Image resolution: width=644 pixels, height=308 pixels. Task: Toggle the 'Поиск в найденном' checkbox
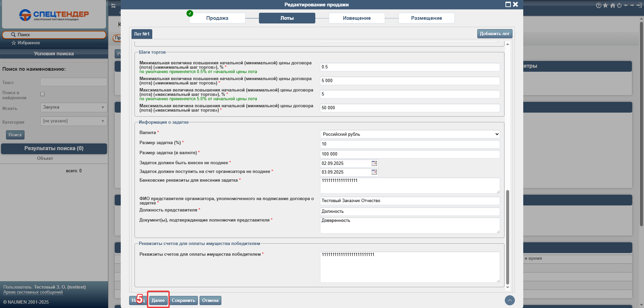coord(43,94)
